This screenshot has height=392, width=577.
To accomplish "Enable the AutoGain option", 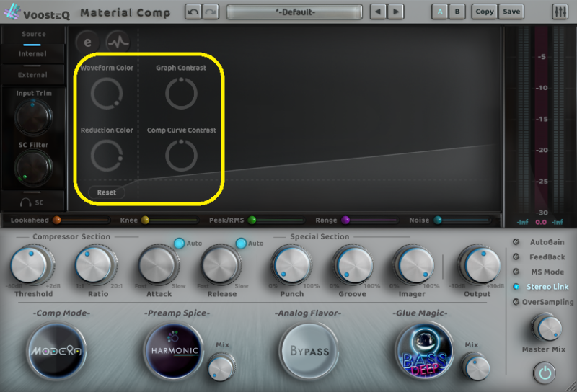I will [x=516, y=242].
